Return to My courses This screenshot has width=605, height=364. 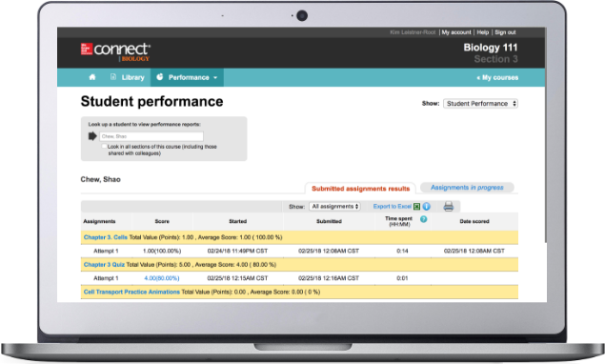497,77
